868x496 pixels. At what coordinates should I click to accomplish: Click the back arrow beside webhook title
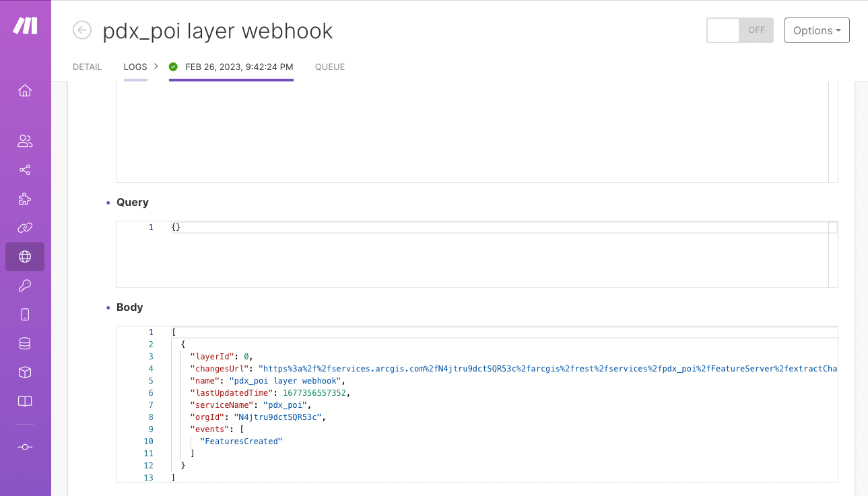(82, 30)
